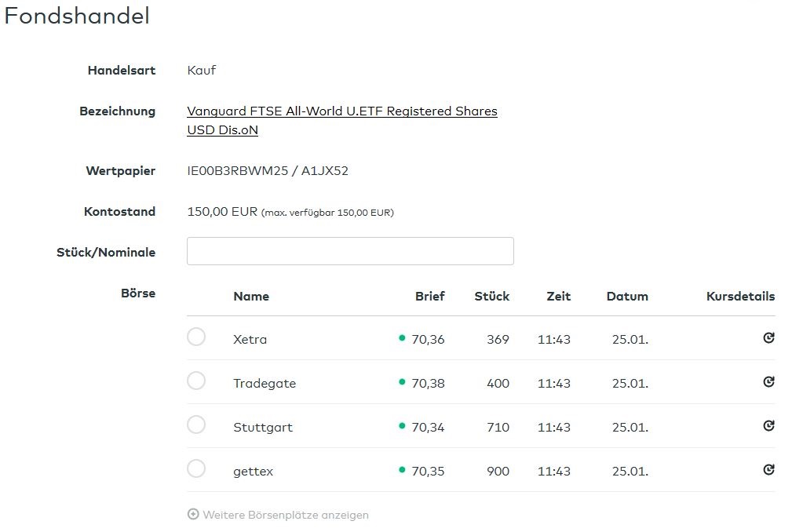This screenshot has width=792, height=532.
Task: Refresh the gettex quote details
Action: click(x=768, y=470)
